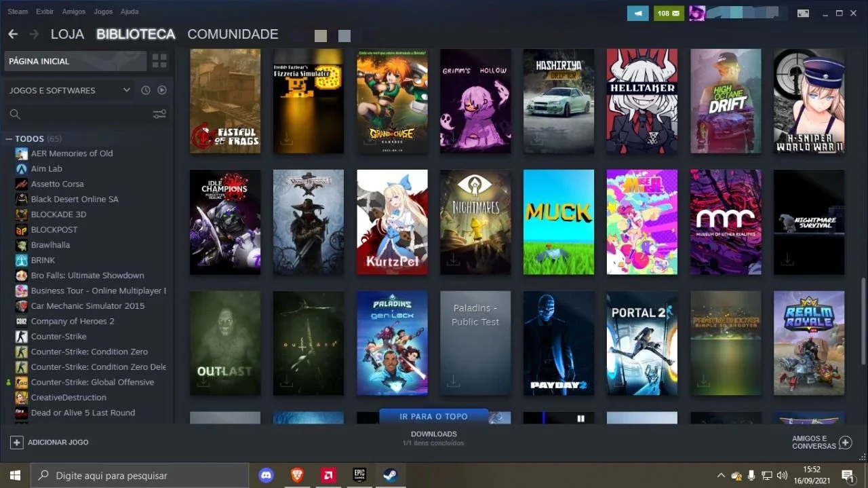Open the Amigos menu
This screenshot has height=488, width=868.
pyautogui.click(x=74, y=12)
